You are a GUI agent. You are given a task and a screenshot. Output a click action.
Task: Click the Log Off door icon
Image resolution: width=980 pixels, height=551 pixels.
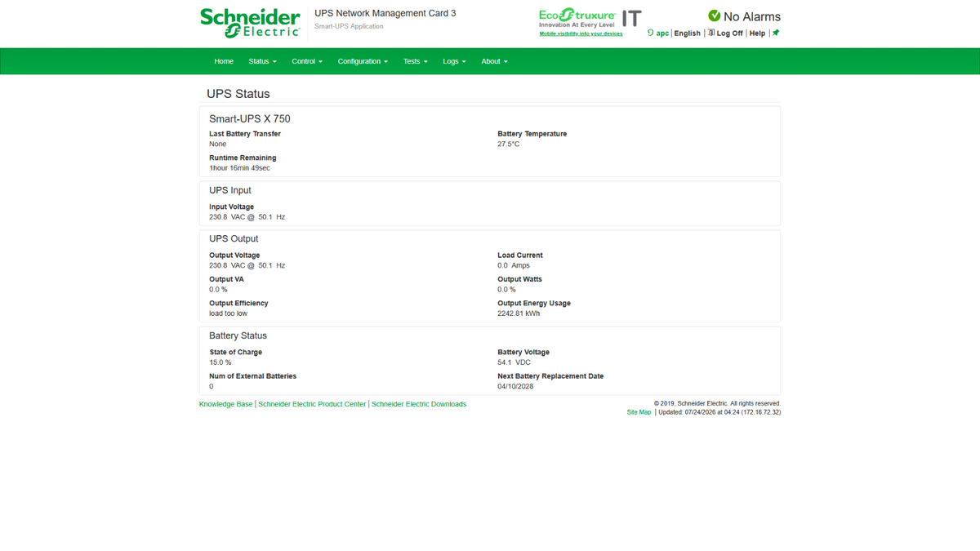[x=710, y=33]
